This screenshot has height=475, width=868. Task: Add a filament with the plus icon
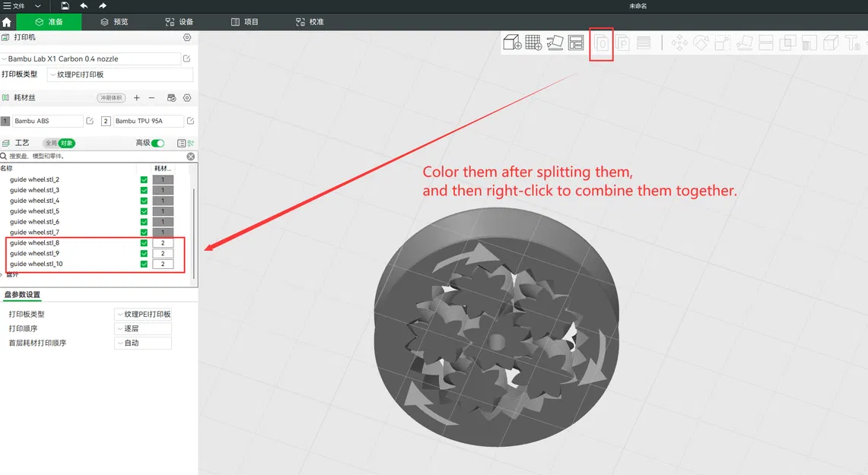click(137, 98)
